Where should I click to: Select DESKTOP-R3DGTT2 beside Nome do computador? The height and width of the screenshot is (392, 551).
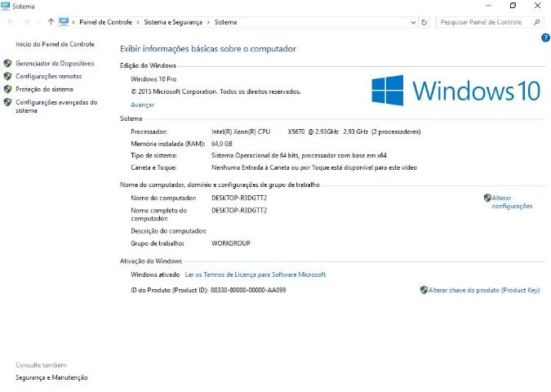pyautogui.click(x=239, y=198)
